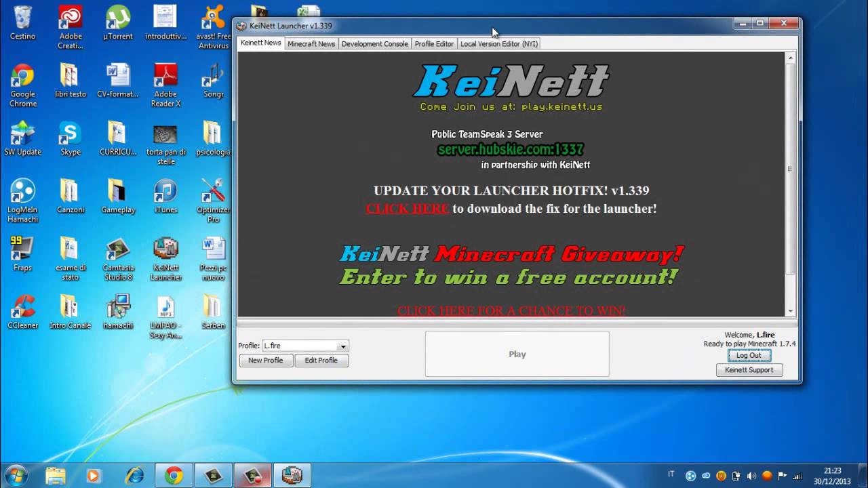
Task: Select the LogMeIn Hamachi shortcut
Action: 22,201
